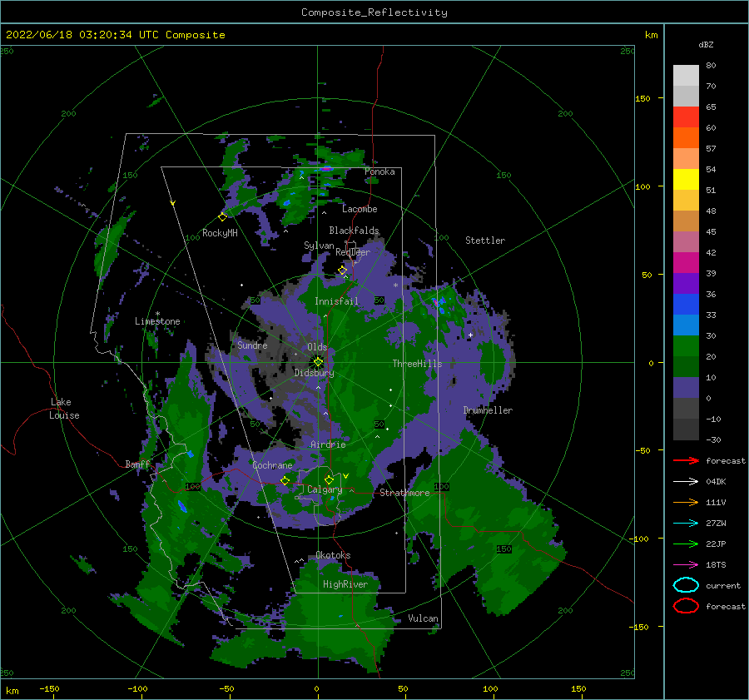The width and height of the screenshot is (749, 700).
Task: Select the white 04DK arrow icon
Action: [686, 482]
